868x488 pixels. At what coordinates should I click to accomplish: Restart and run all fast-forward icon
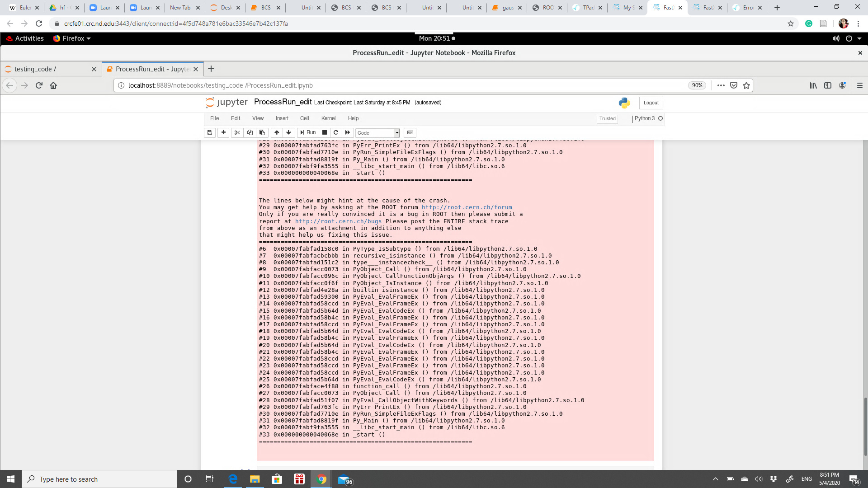[x=348, y=132]
